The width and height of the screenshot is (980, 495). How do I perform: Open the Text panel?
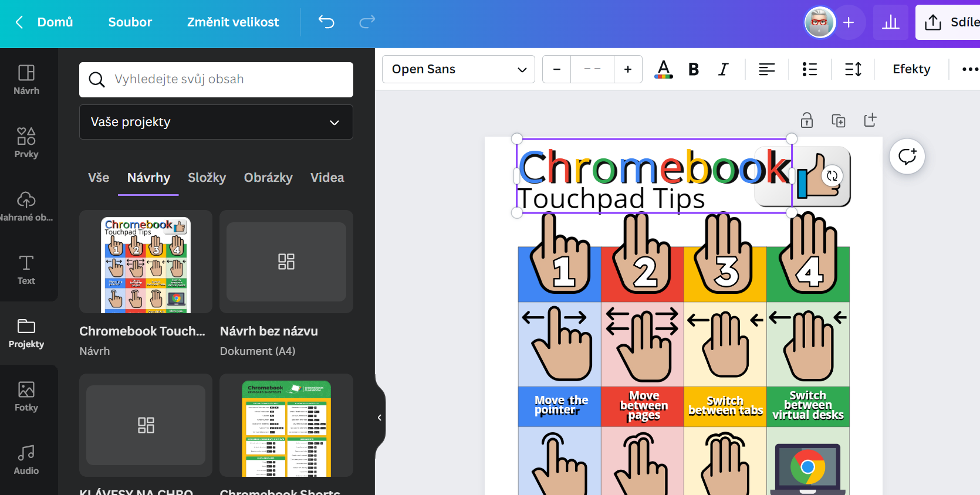coord(26,270)
